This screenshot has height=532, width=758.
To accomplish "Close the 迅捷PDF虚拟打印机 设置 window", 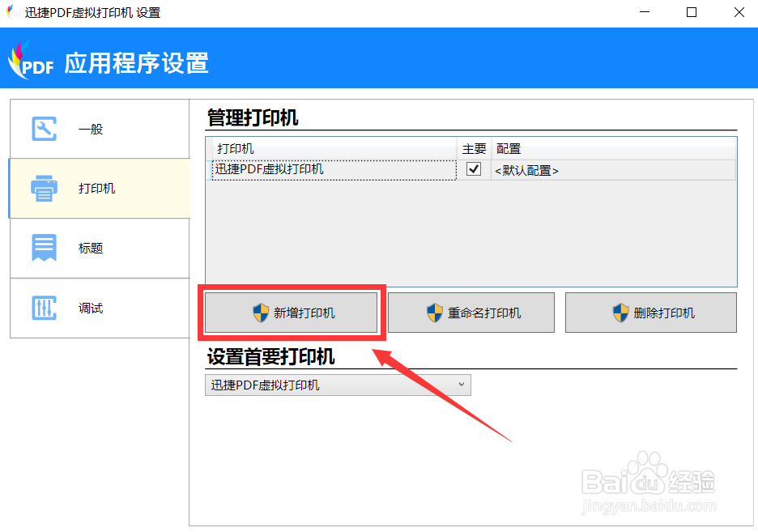I will tap(739, 12).
